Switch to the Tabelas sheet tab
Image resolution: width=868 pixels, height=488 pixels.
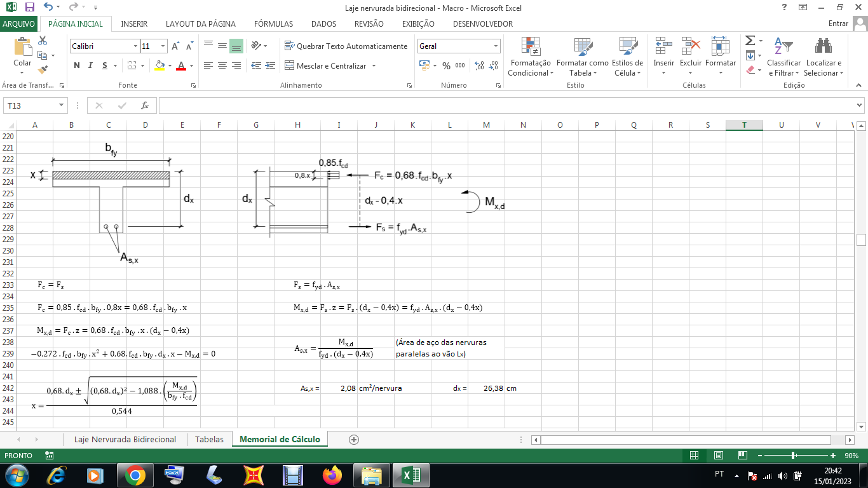(209, 439)
